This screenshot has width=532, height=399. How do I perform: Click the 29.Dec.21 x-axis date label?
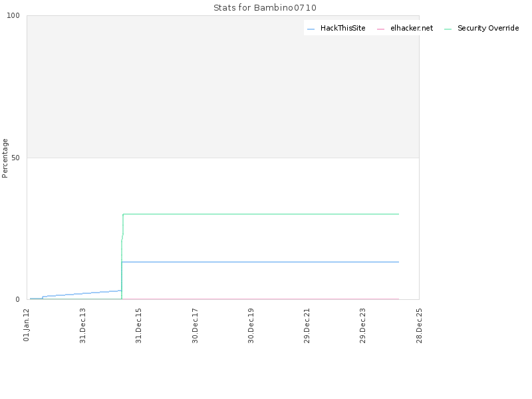(307, 326)
